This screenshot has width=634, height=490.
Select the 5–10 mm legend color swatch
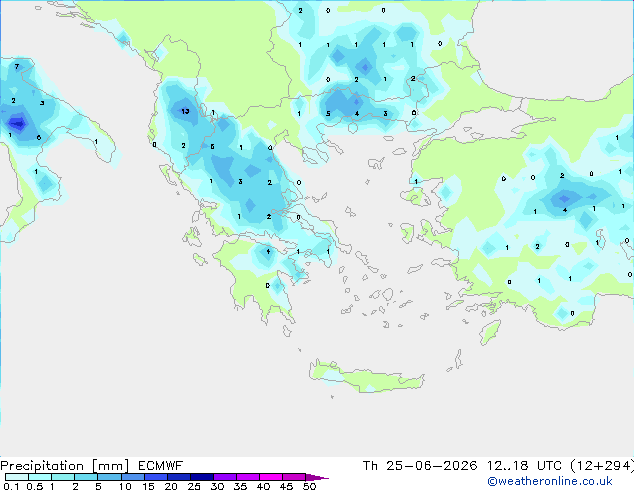pos(109,477)
